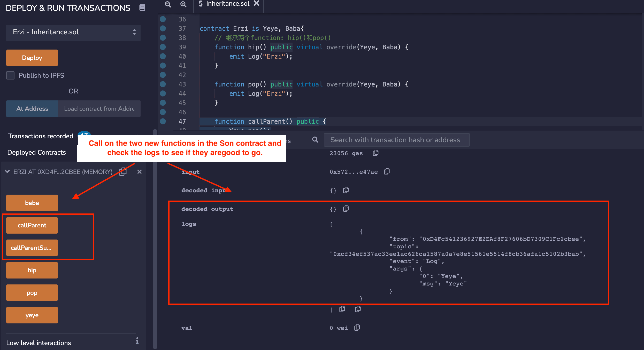
Task: Copy the input hash 0x572...e47ae
Action: coord(387,172)
